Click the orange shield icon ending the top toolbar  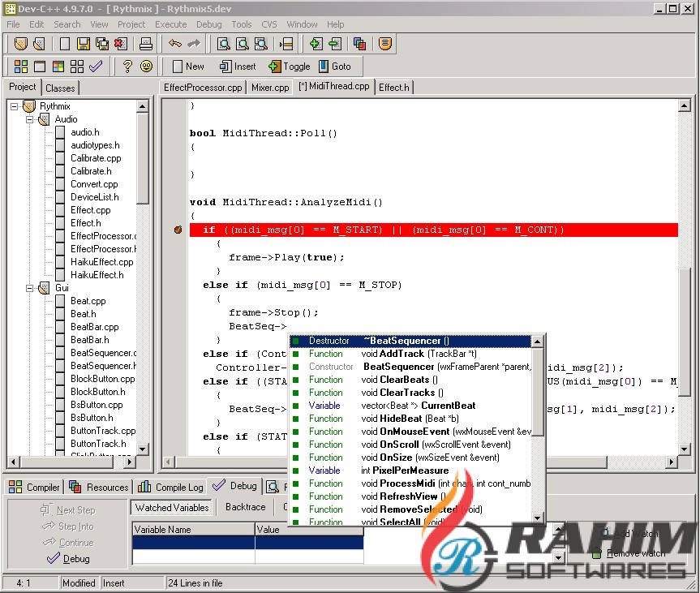click(x=384, y=44)
